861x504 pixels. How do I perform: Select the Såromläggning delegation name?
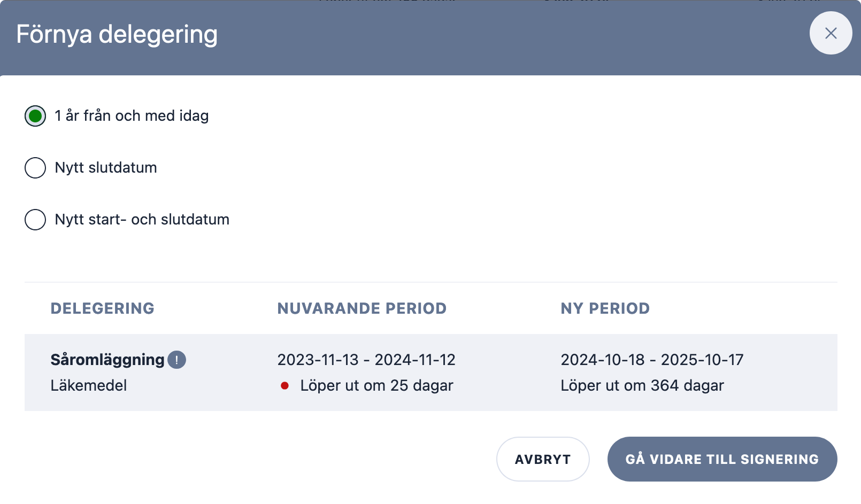[x=107, y=360]
